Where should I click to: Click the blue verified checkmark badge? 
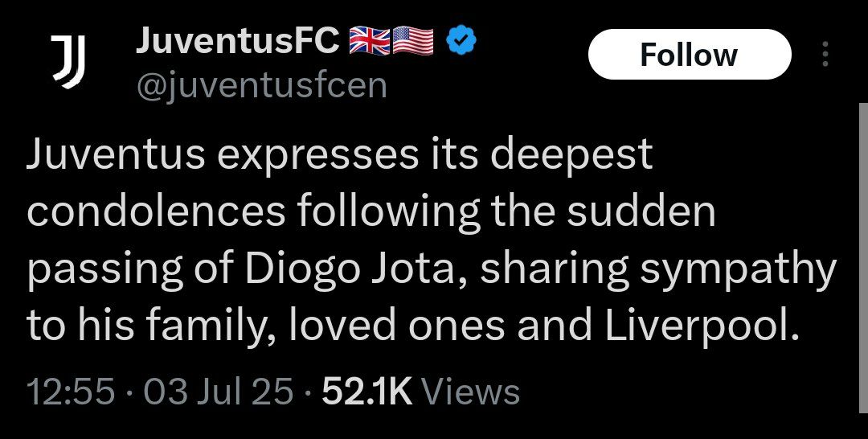coord(462,42)
